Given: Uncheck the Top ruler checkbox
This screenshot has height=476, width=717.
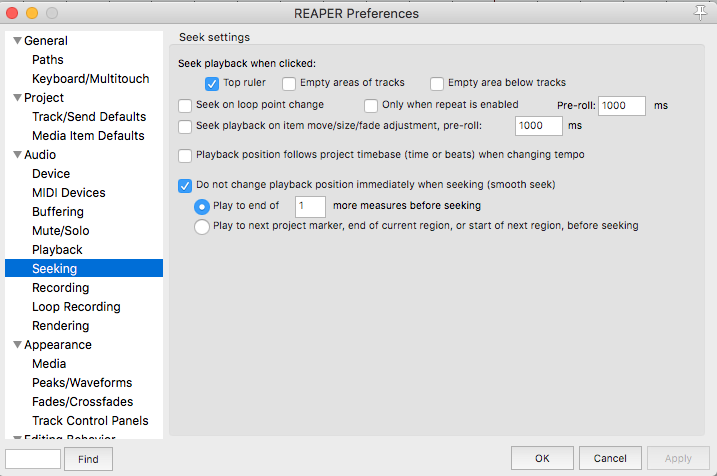Looking at the screenshot, I should (x=212, y=83).
